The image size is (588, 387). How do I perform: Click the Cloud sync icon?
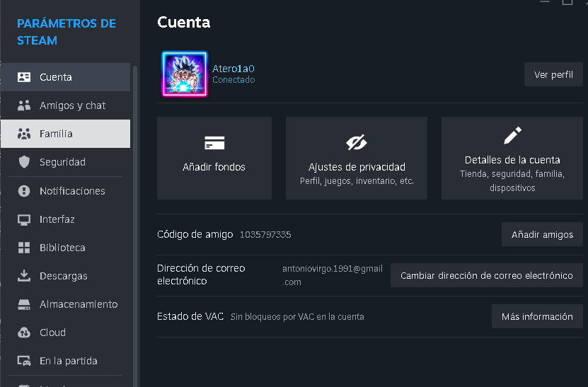(x=24, y=333)
